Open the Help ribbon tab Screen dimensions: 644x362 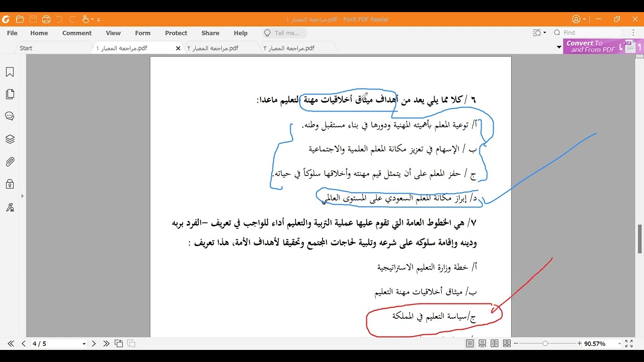[240, 33]
